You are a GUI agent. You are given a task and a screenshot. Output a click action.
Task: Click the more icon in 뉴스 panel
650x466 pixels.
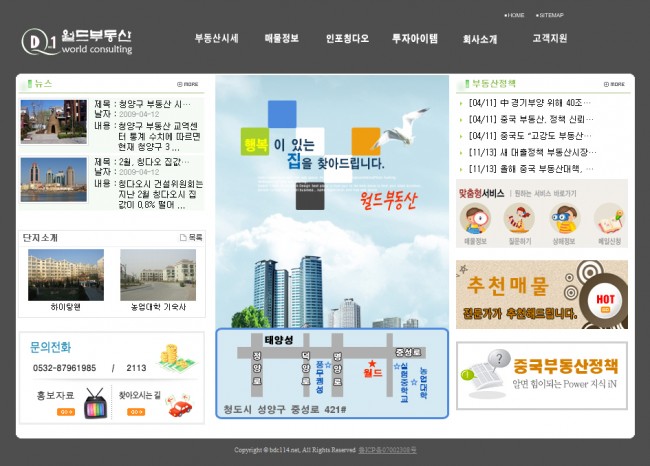click(x=188, y=84)
